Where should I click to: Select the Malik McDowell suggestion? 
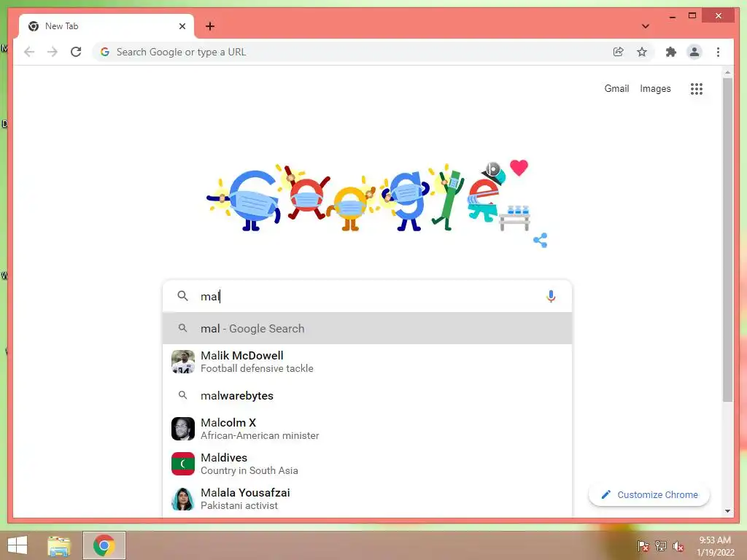click(x=367, y=362)
